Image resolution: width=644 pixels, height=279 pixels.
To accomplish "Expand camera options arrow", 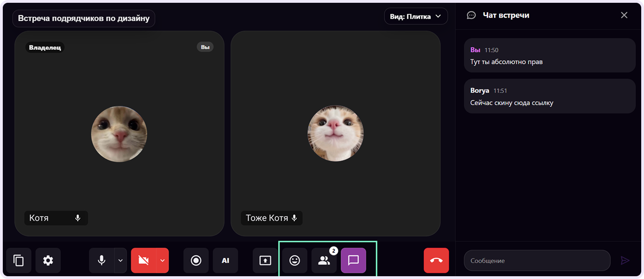I will click(x=162, y=261).
